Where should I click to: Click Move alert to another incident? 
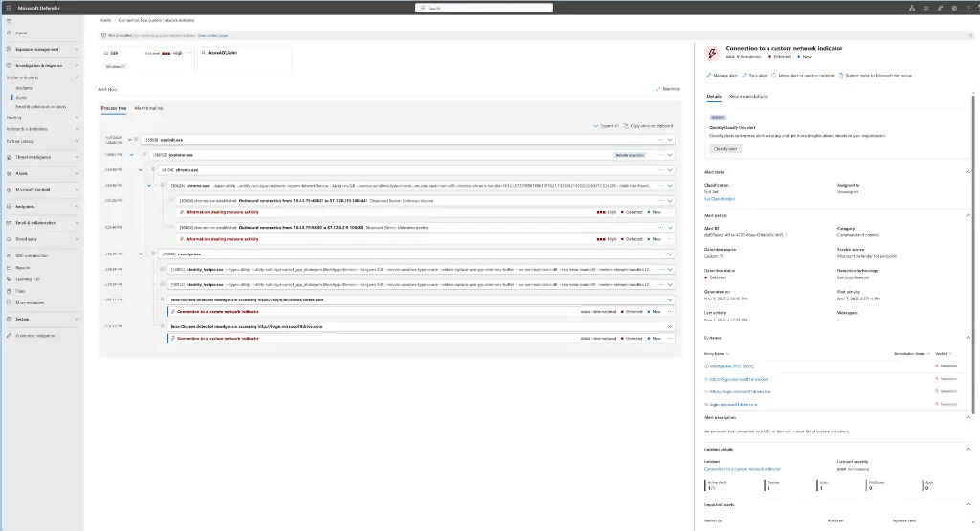click(803, 75)
